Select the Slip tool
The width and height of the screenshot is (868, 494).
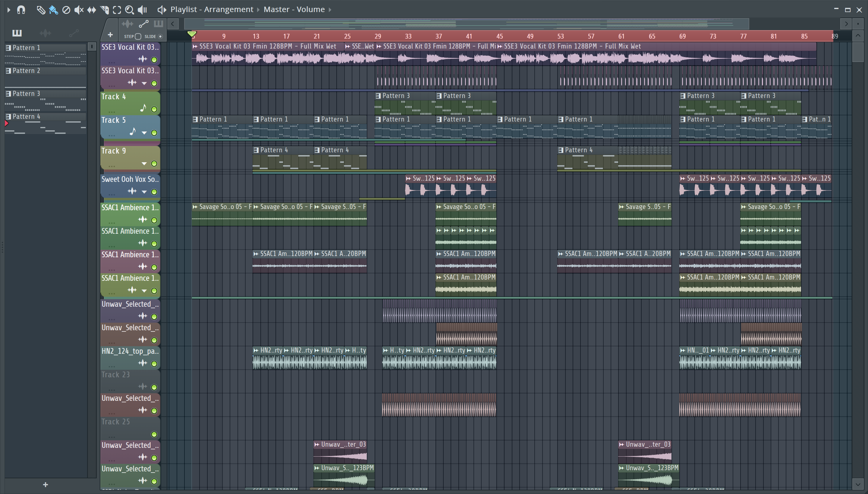pos(92,10)
